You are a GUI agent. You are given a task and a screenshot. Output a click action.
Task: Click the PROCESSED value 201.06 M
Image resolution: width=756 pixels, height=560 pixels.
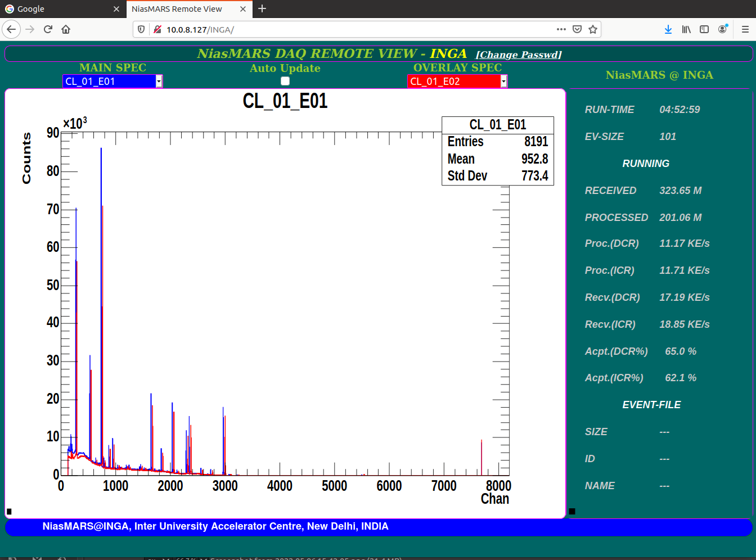680,218
